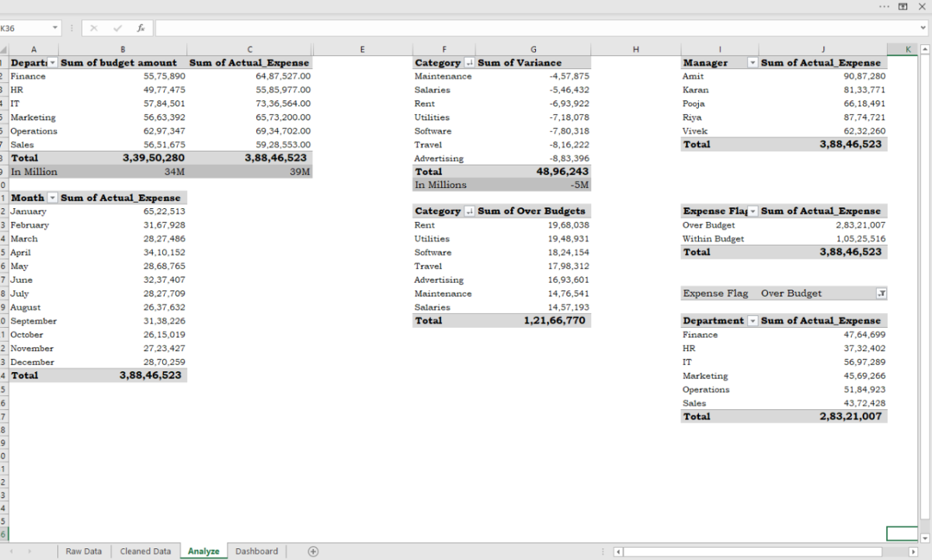Add a new sheet with plus icon
The height and width of the screenshot is (560, 932).
pos(313,551)
